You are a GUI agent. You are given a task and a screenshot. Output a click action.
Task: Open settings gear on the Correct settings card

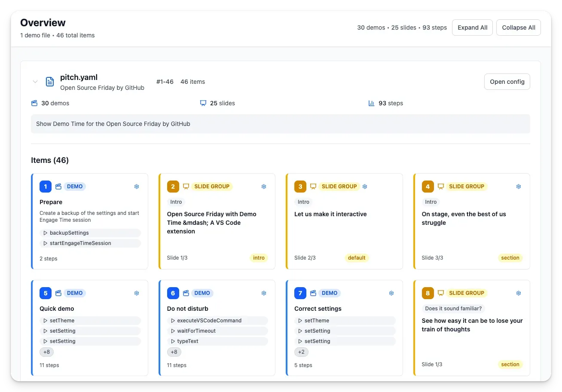pyautogui.click(x=391, y=293)
